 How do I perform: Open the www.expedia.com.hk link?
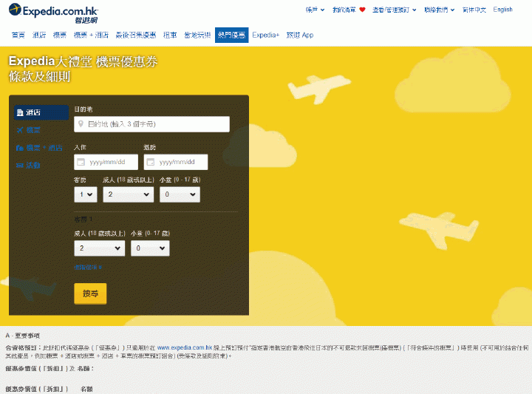185,347
